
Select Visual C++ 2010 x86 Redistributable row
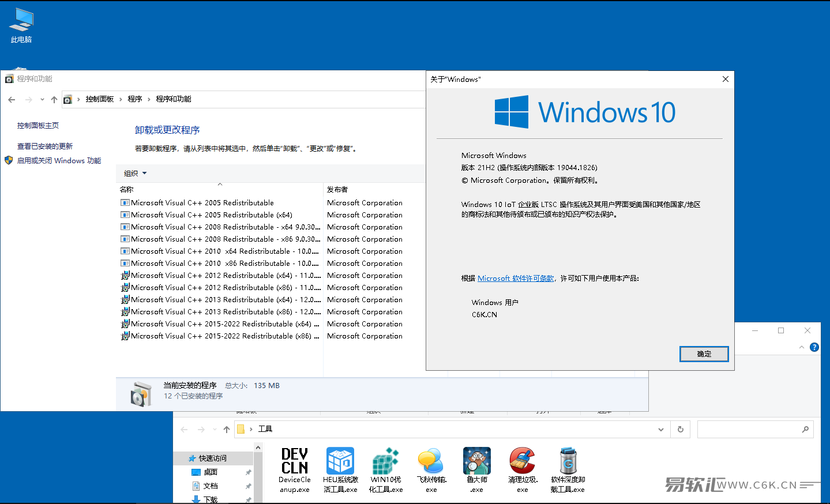click(x=220, y=264)
